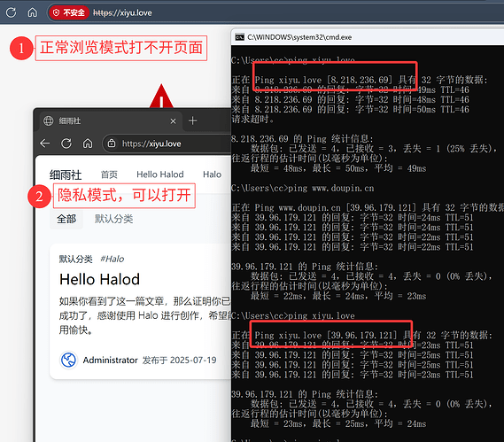Select the 默认分类 category filter
The image size is (504, 442).
pos(113,220)
